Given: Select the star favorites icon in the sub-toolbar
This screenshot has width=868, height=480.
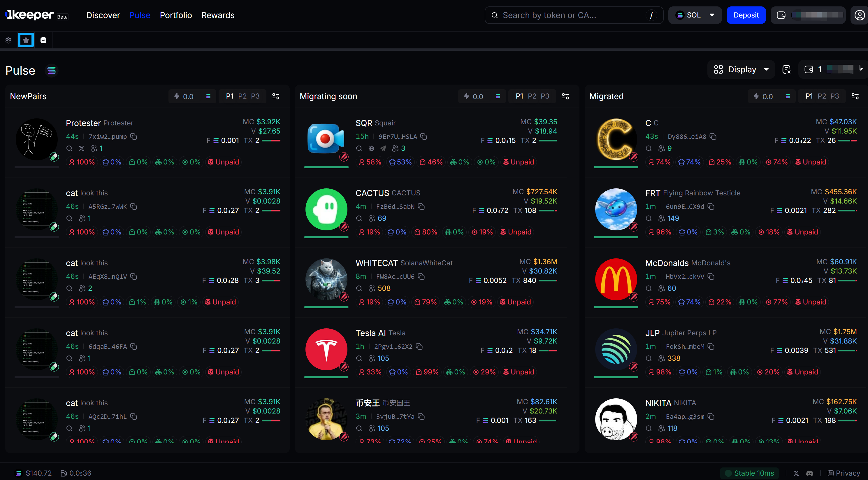Looking at the screenshot, I should [x=26, y=40].
